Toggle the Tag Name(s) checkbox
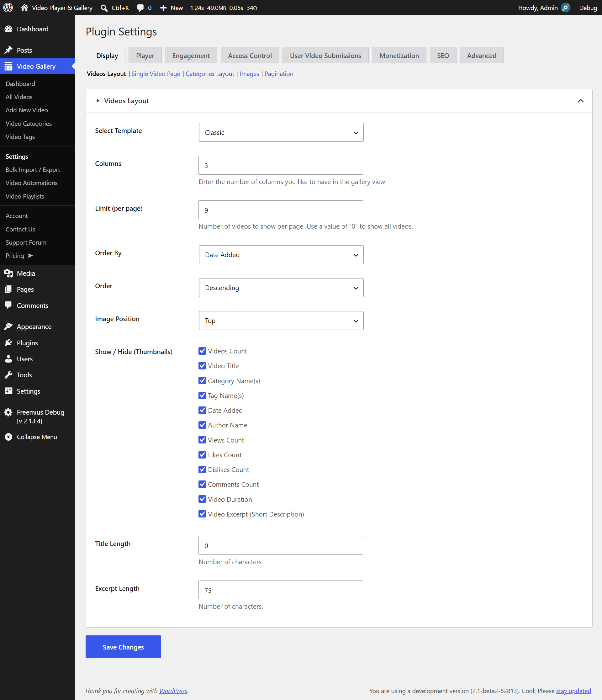 (202, 395)
